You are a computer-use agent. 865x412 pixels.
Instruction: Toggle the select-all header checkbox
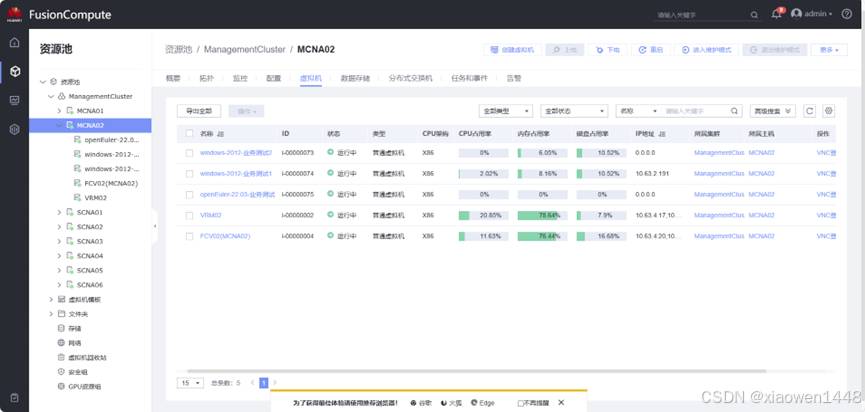190,133
